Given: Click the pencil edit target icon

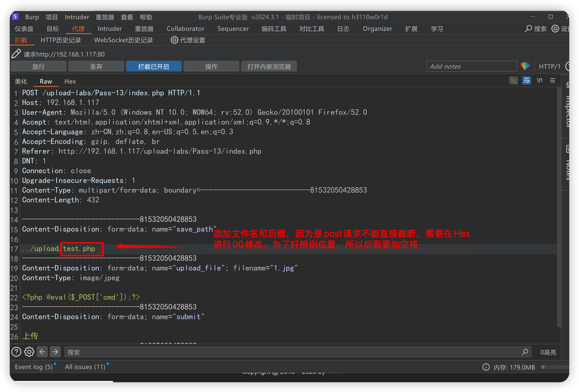Looking at the screenshot, I should tap(16, 54).
